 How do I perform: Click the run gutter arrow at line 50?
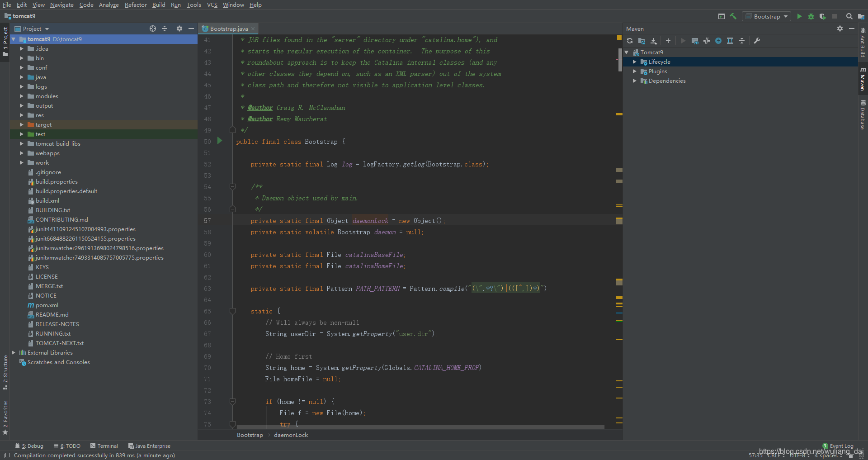(x=220, y=141)
